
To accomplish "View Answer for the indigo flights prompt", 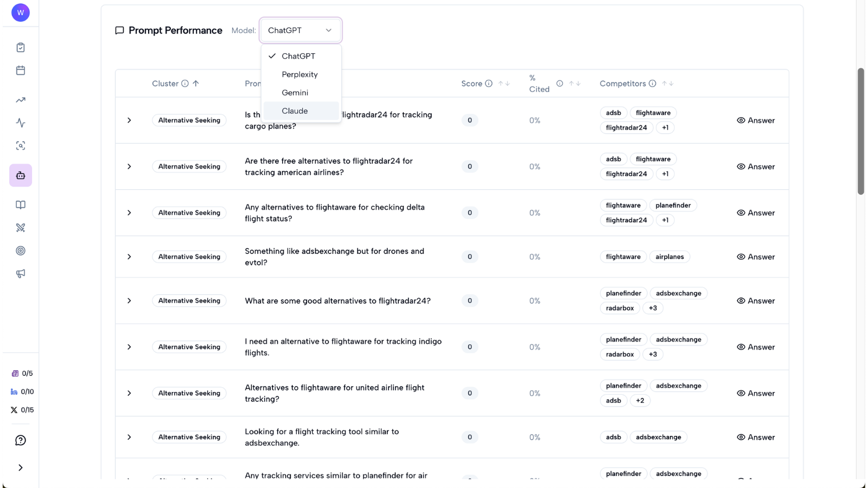I will tap(756, 347).
